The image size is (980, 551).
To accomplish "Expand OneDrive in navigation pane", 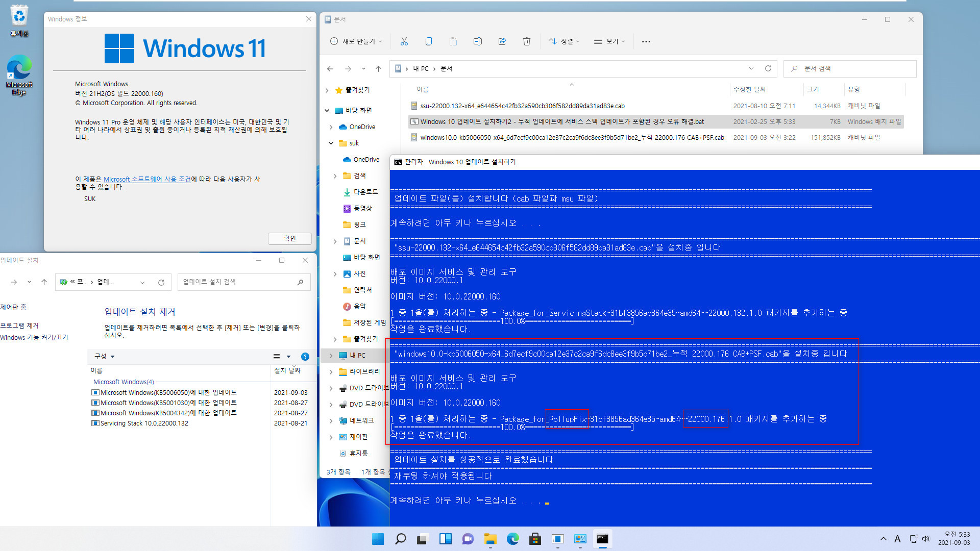I will 331,127.
